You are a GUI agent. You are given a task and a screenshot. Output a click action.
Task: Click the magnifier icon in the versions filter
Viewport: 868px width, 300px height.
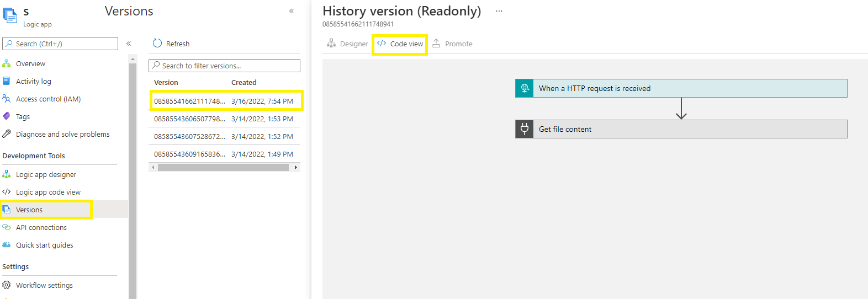(x=156, y=65)
